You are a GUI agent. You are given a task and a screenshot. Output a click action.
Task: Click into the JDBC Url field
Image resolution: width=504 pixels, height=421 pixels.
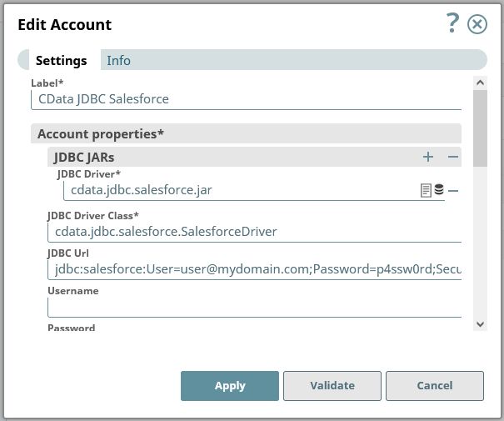(254, 270)
